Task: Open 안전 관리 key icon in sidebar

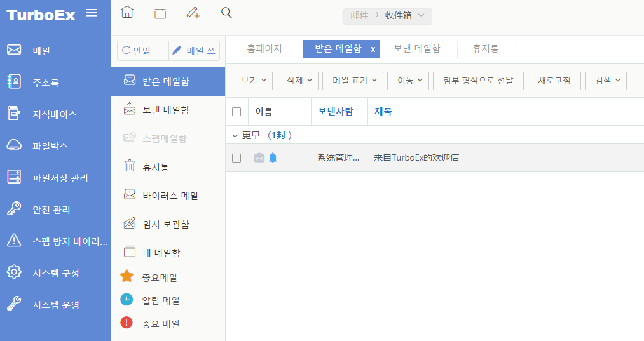Action: [x=14, y=210]
